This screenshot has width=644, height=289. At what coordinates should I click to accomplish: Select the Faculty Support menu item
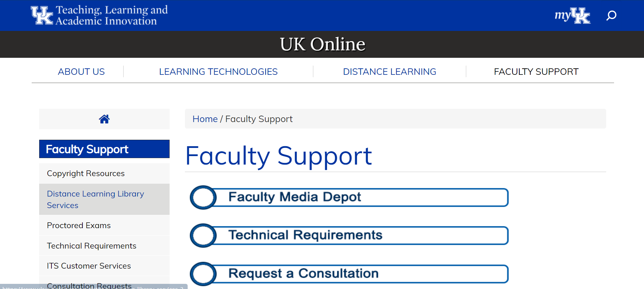click(x=536, y=72)
